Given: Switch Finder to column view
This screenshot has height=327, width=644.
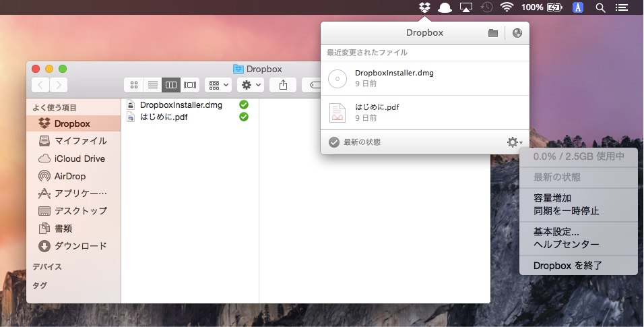Looking at the screenshot, I should point(171,85).
